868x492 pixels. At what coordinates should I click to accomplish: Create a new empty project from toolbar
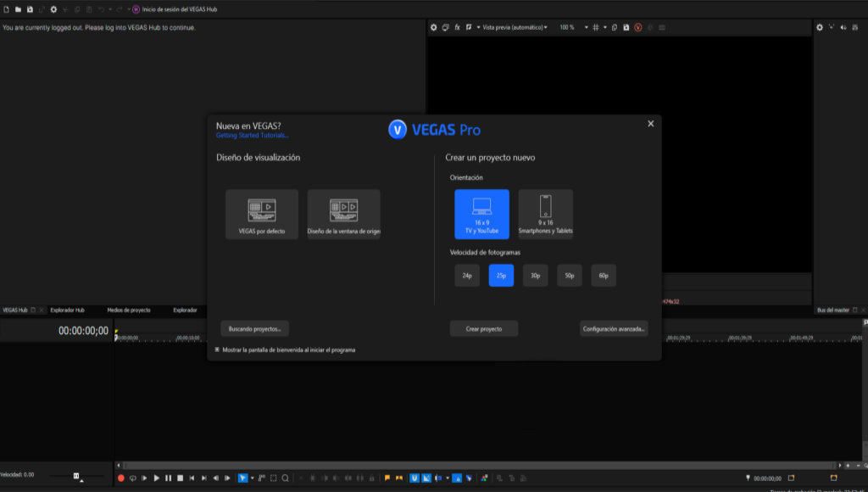click(6, 9)
